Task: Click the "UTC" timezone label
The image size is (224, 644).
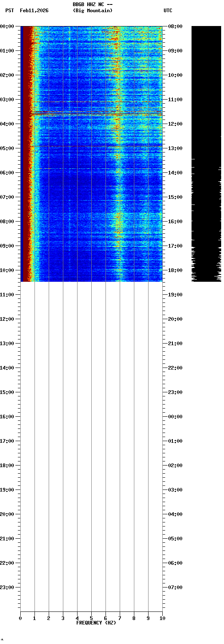Action: [x=168, y=11]
